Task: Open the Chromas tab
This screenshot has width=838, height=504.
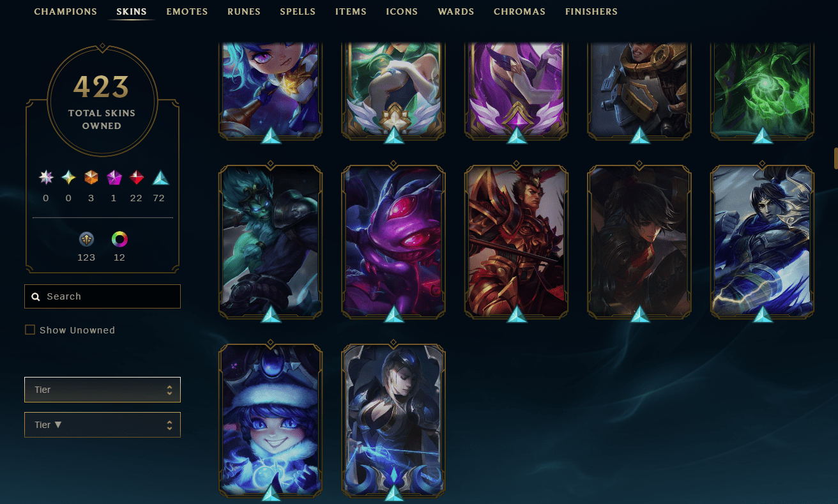Action: click(519, 11)
